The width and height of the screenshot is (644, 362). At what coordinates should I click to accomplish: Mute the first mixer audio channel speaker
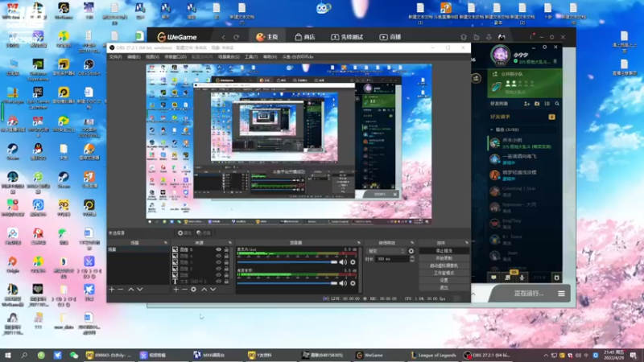343,262
